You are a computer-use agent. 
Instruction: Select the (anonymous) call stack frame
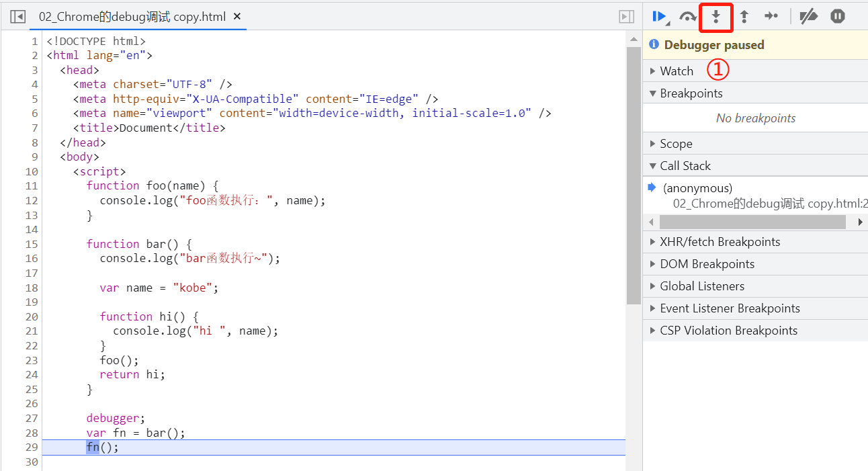[697, 188]
